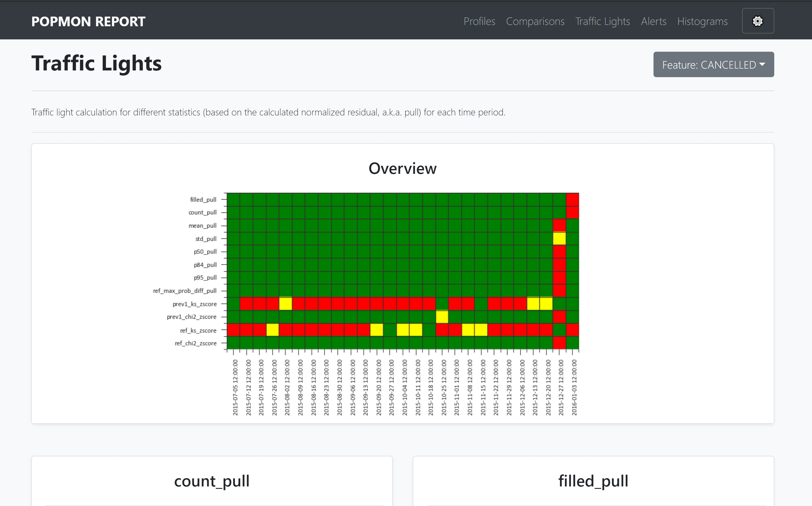Screen dimensions: 812x506
Task: Click the 2016-01-03 date axis label
Action: click(574, 388)
